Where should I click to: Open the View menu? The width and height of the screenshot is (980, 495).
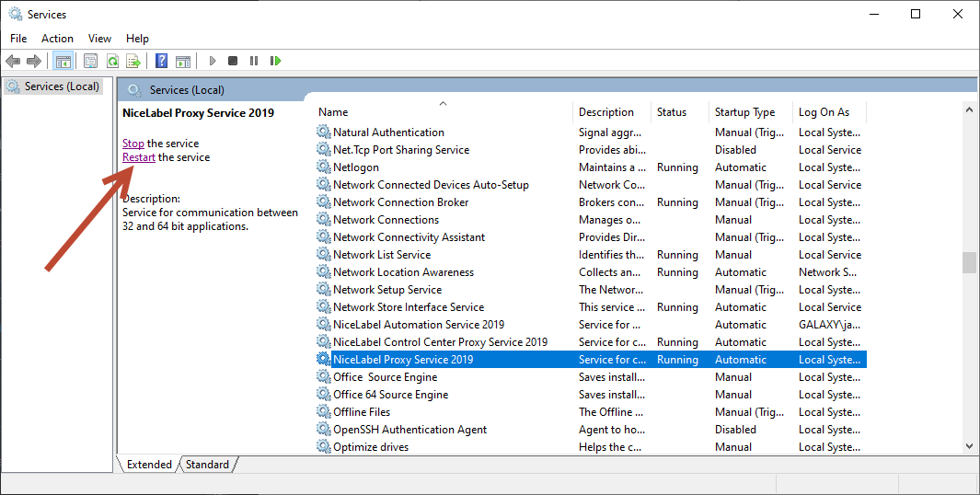click(99, 38)
